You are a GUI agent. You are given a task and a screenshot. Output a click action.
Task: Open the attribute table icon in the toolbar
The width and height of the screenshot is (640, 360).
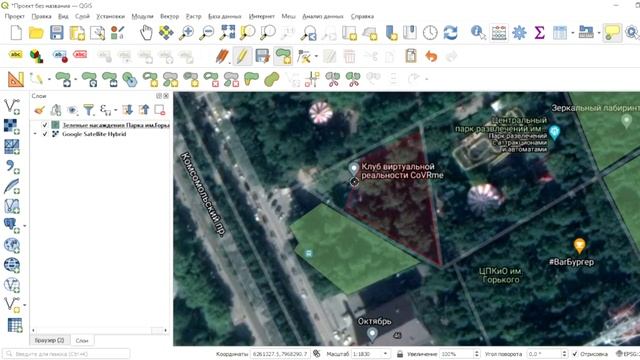tap(560, 33)
